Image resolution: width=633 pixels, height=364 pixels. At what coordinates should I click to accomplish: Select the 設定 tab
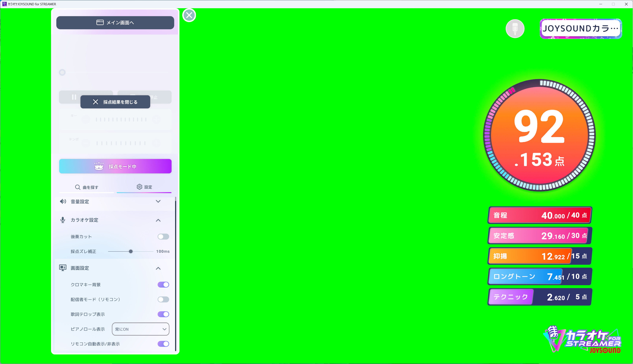(x=144, y=187)
